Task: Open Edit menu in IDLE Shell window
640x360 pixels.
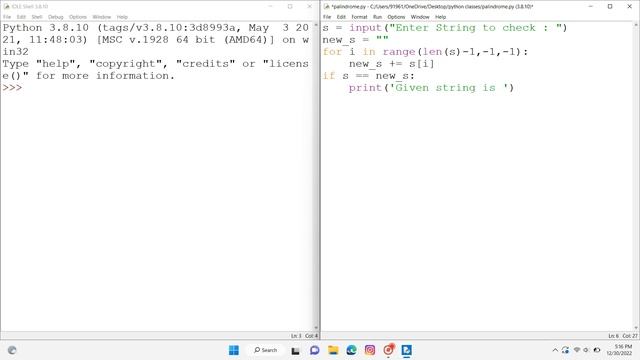Action: pyautogui.click(x=21, y=17)
